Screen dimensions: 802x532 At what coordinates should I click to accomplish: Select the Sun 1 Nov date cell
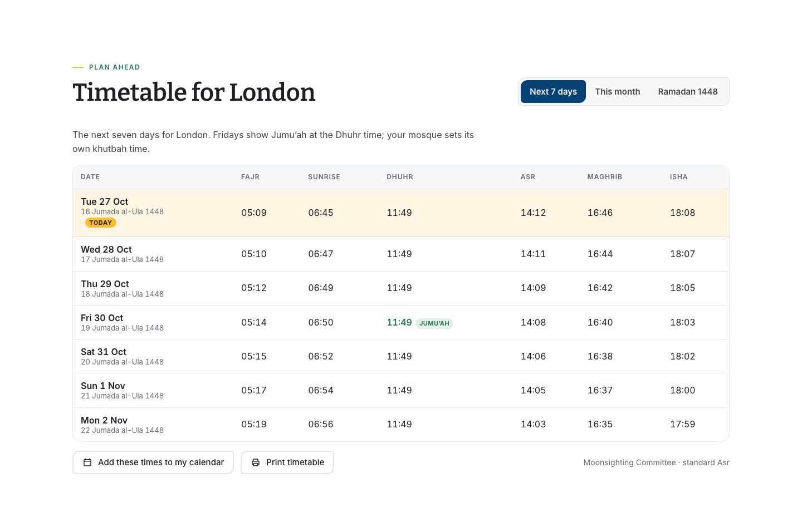[x=153, y=390]
